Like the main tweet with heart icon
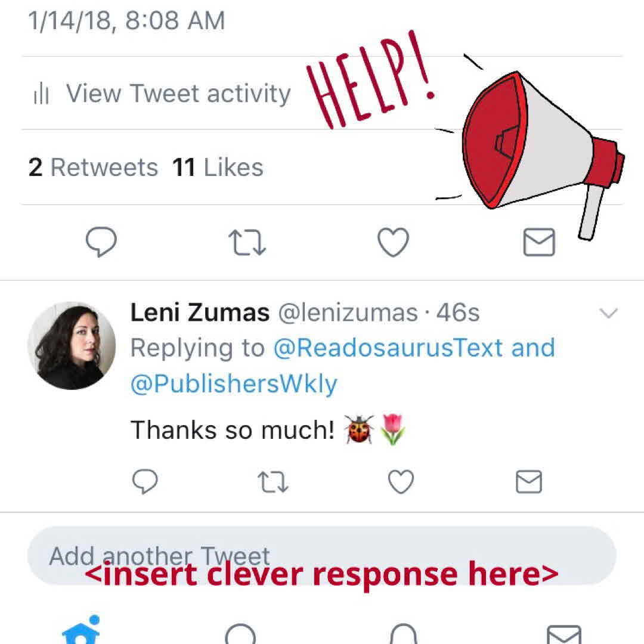The width and height of the screenshot is (644, 644). pyautogui.click(x=394, y=243)
